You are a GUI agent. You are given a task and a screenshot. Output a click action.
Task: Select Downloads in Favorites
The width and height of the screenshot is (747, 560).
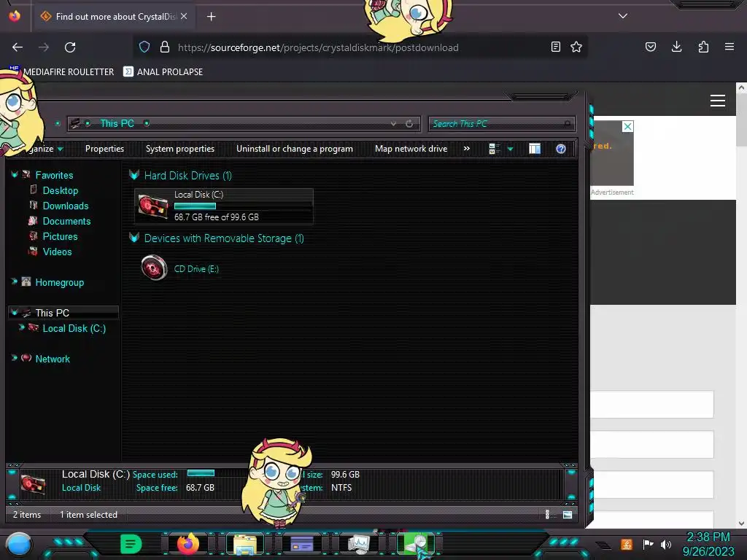coord(66,206)
